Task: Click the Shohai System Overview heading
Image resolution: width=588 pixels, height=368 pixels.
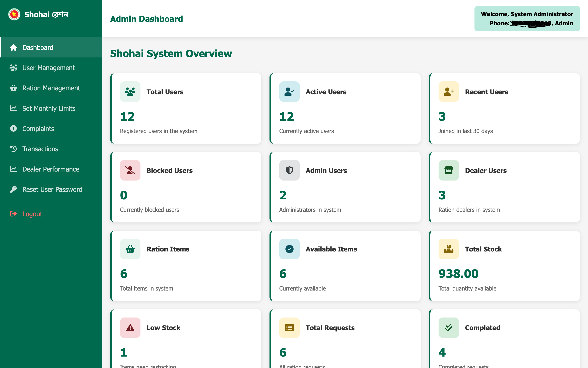Action: [x=171, y=54]
